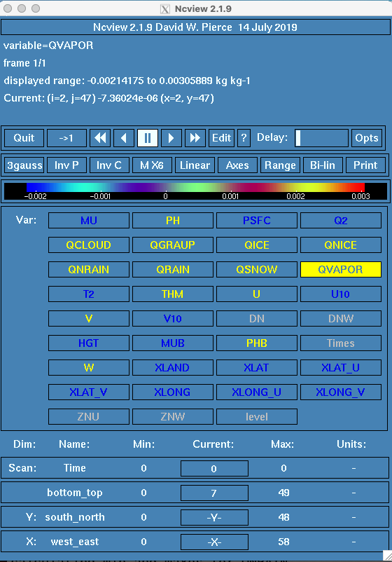Viewport: 392px width, 562px height.
Task: Select the QSNOW variable
Action: pyautogui.click(x=257, y=270)
